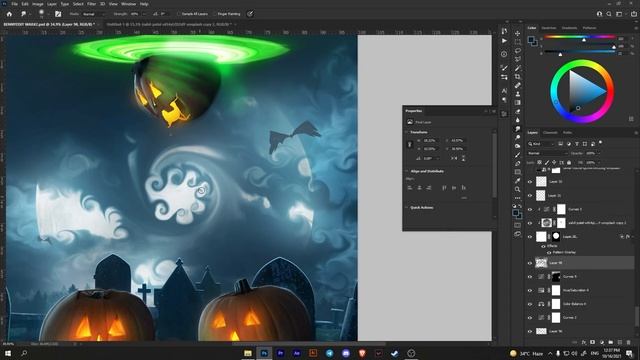This screenshot has height=360, width=640.
Task: Toggle link width and height in Properties
Action: pos(410,144)
